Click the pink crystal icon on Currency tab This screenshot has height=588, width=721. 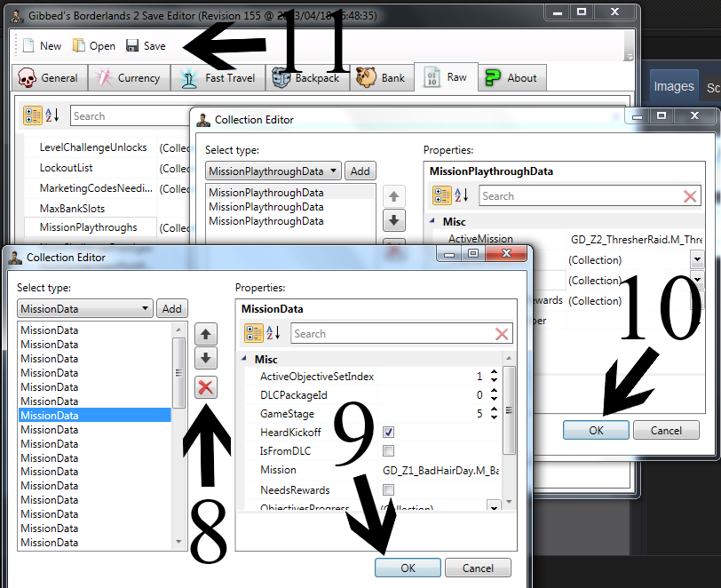pyautogui.click(x=104, y=77)
